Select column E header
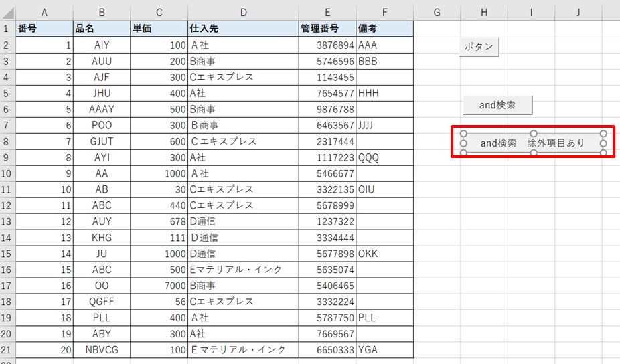Image resolution: width=620 pixels, height=364 pixels. [x=327, y=13]
